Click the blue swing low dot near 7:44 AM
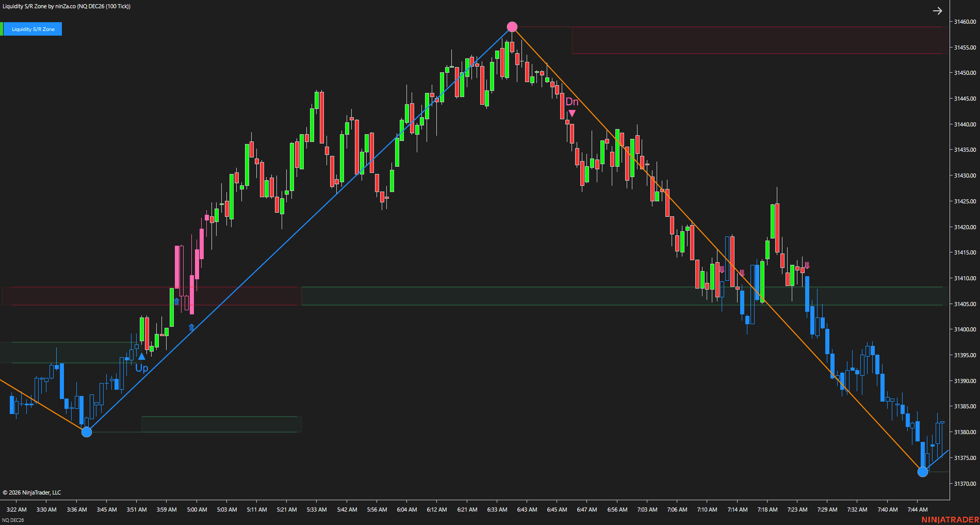 tap(923, 471)
